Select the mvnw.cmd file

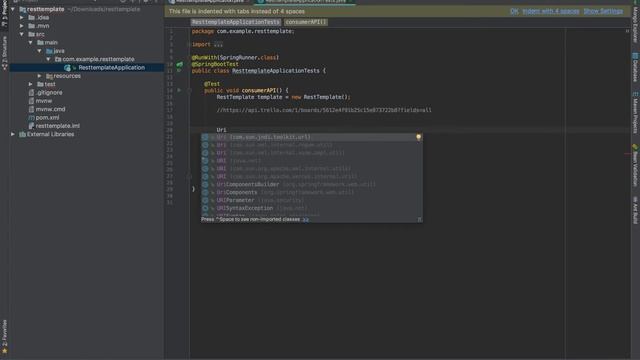50,109
